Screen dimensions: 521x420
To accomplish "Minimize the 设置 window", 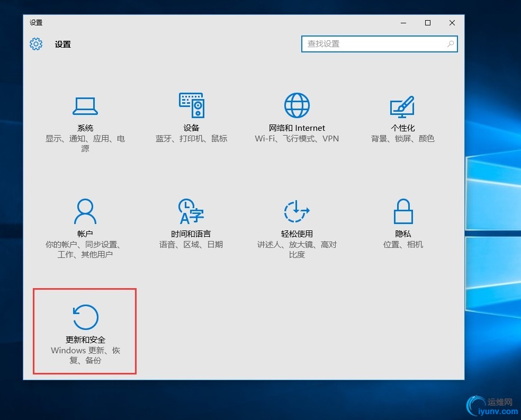I will [403, 23].
